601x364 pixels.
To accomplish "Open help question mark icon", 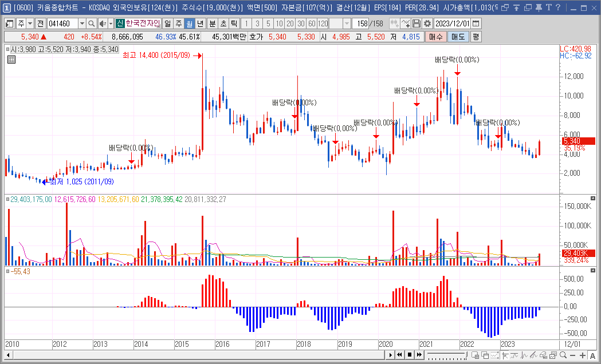I will coord(557,7).
